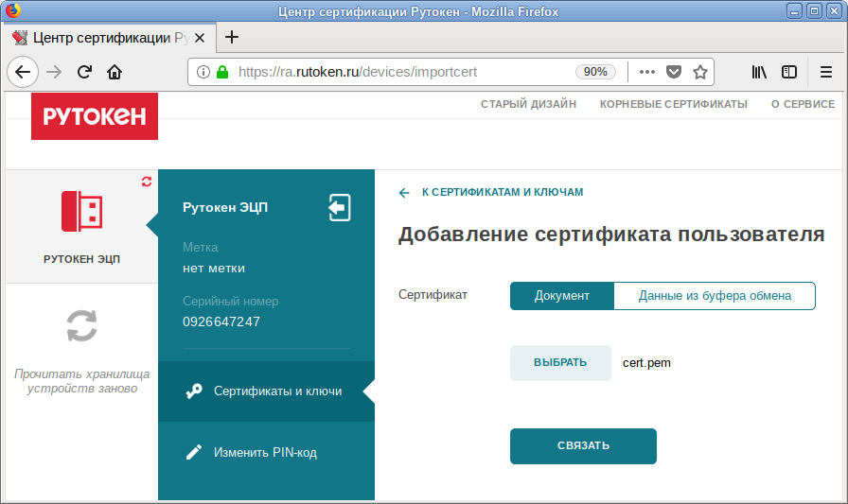Image resolution: width=848 pixels, height=504 pixels.
Task: Open the Firefox hamburger menu
Action: click(x=826, y=72)
